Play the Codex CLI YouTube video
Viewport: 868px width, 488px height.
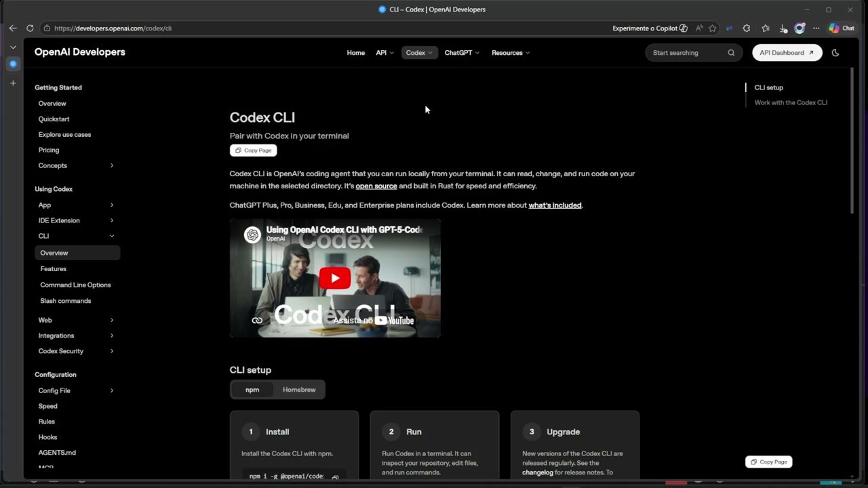[x=335, y=278]
